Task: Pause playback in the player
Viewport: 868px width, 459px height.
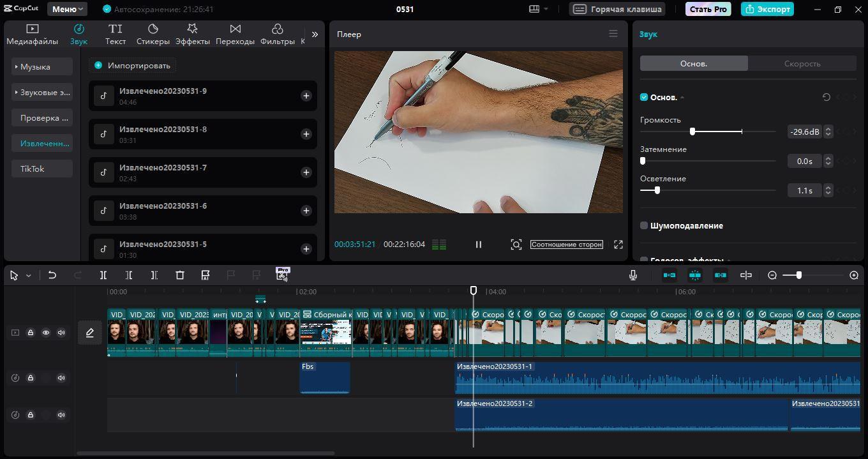Action: [479, 245]
